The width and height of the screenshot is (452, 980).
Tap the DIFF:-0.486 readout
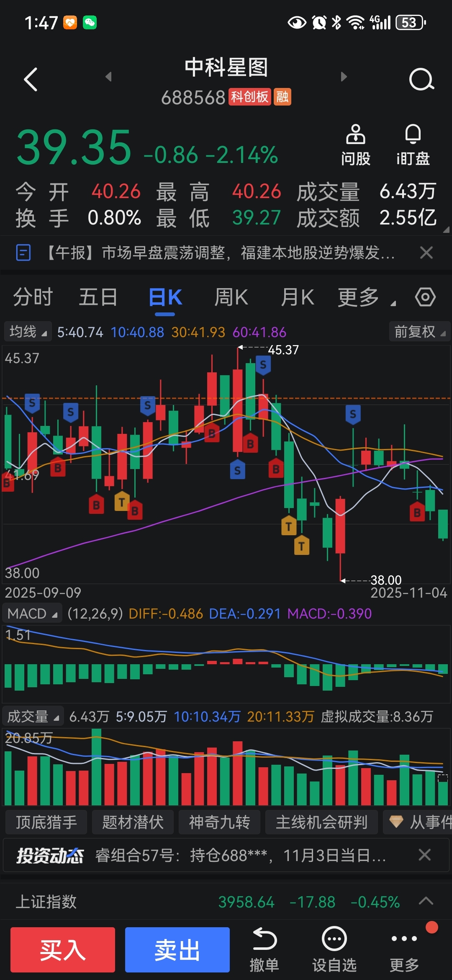166,614
